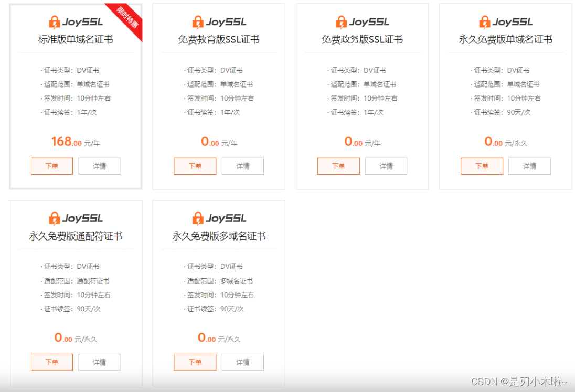Show 详情 for 免费政务版SSL证书
This screenshot has height=392, width=575.
(x=386, y=166)
